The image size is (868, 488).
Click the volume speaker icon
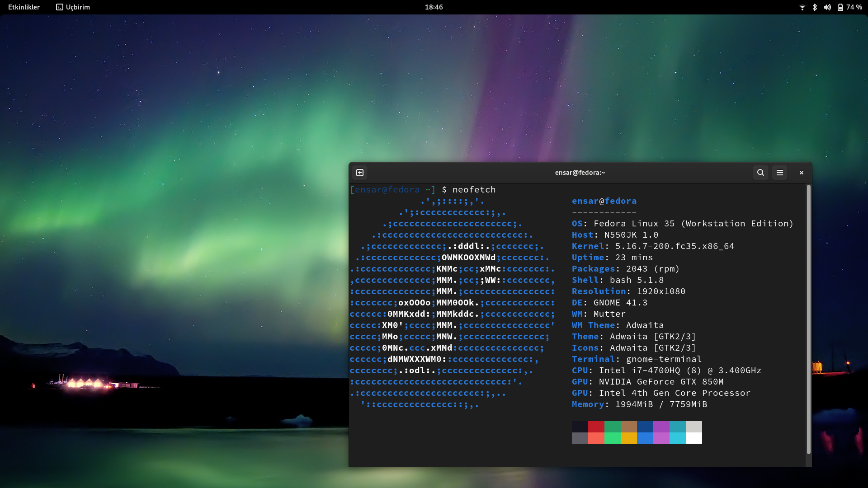point(827,7)
